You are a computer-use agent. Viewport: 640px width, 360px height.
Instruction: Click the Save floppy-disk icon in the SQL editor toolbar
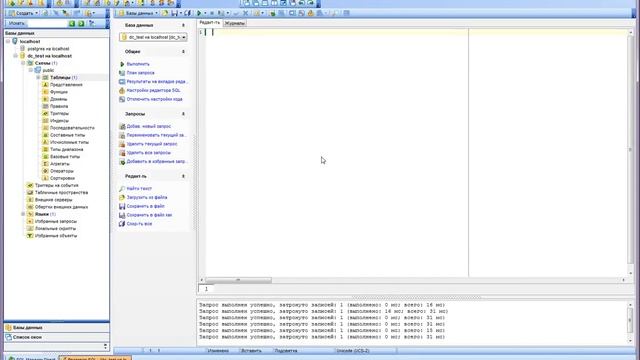(x=174, y=13)
